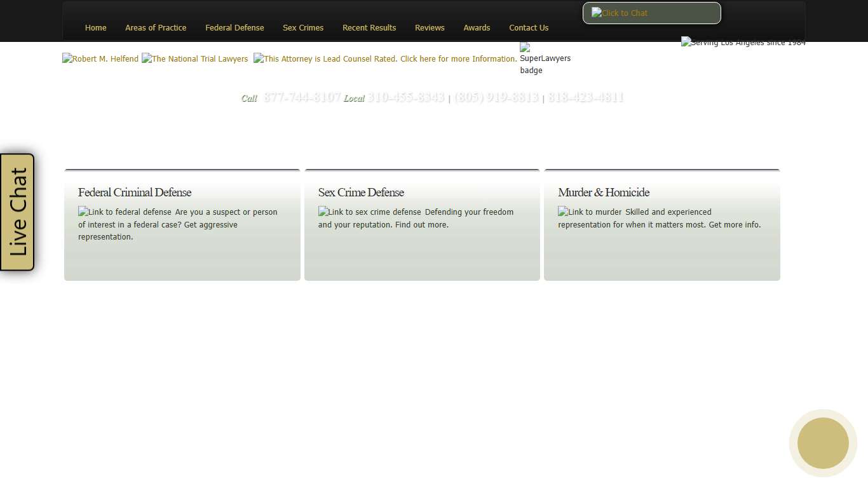This screenshot has width=868, height=488.
Task: Open the Live Chat side tab
Action: tap(17, 212)
